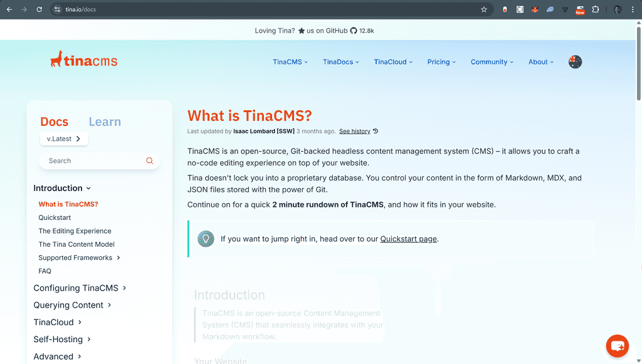Open the v.Latest version selector
642x364 pixels.
(63, 138)
